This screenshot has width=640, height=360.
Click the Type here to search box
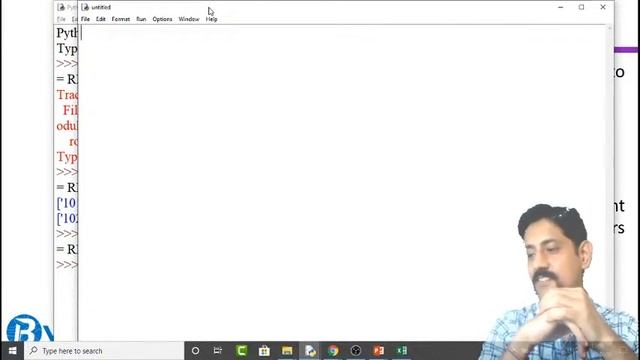pos(104,351)
